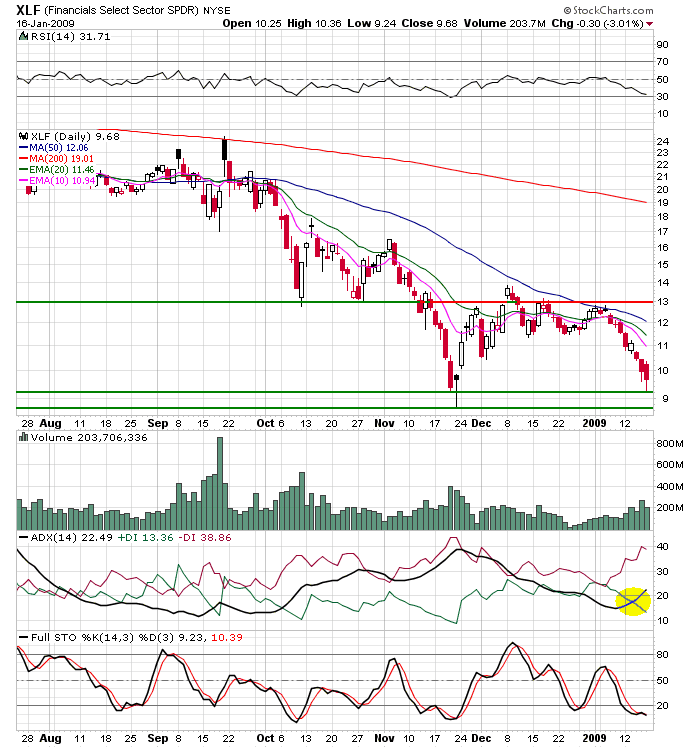Click the 800M volume axis label
700x748 pixels.
(x=669, y=444)
